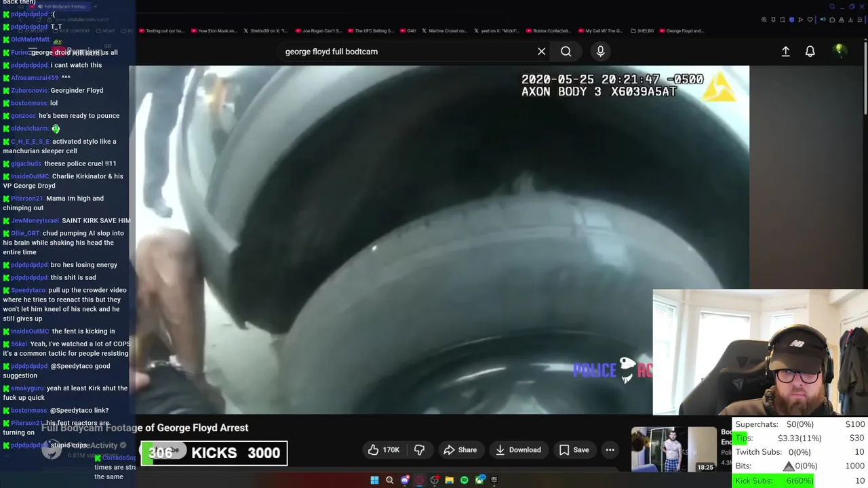Screen dimensions: 868x488
Task: Click chat username 'Zuboronovic'
Action: 29,90
